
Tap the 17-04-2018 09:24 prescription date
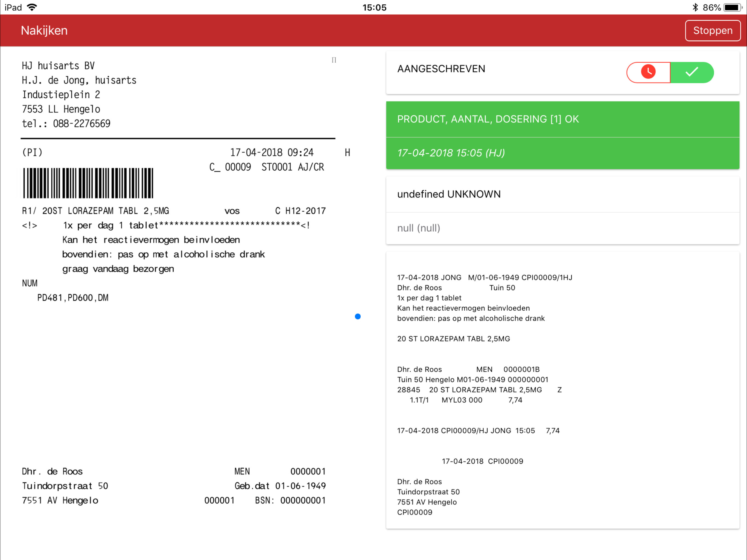(272, 153)
